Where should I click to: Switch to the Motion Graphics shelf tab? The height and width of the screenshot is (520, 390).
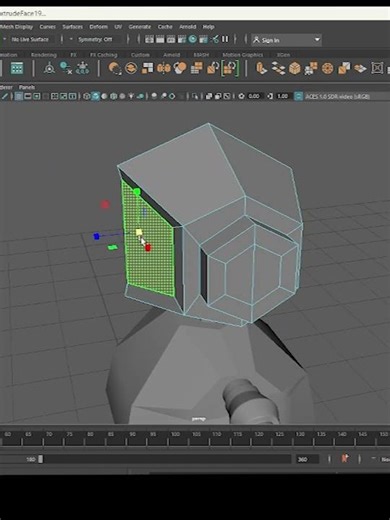(243, 55)
